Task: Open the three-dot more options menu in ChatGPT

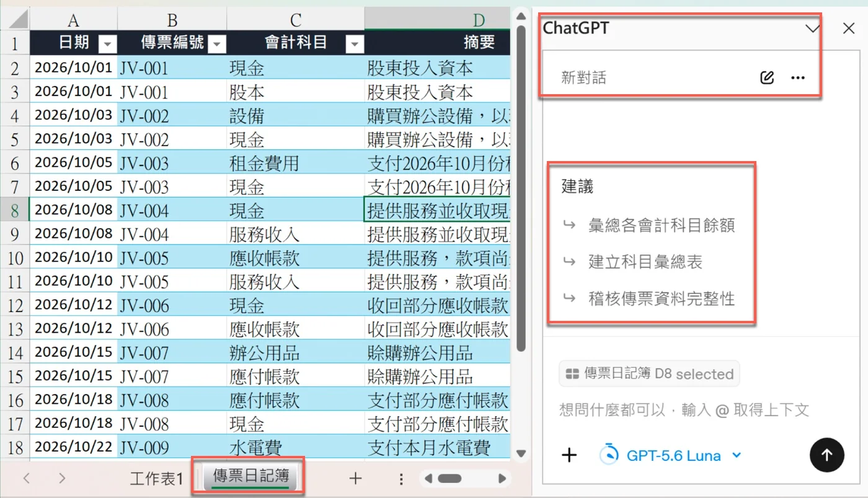Action: (798, 78)
